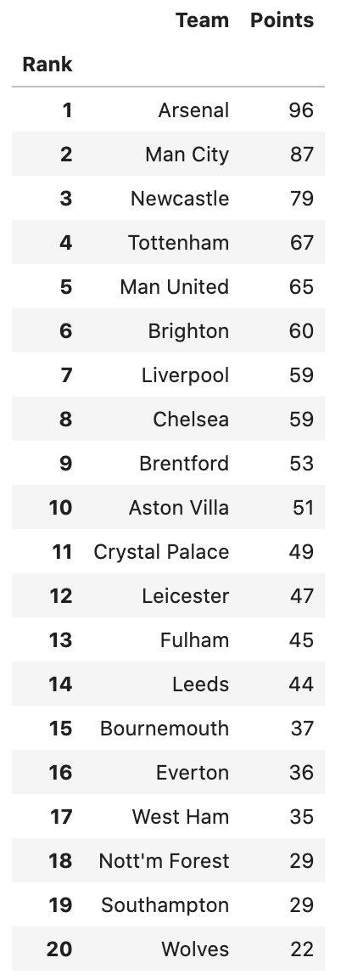Select Leicester's points value 47
This screenshot has width=352, height=980.
(302, 595)
